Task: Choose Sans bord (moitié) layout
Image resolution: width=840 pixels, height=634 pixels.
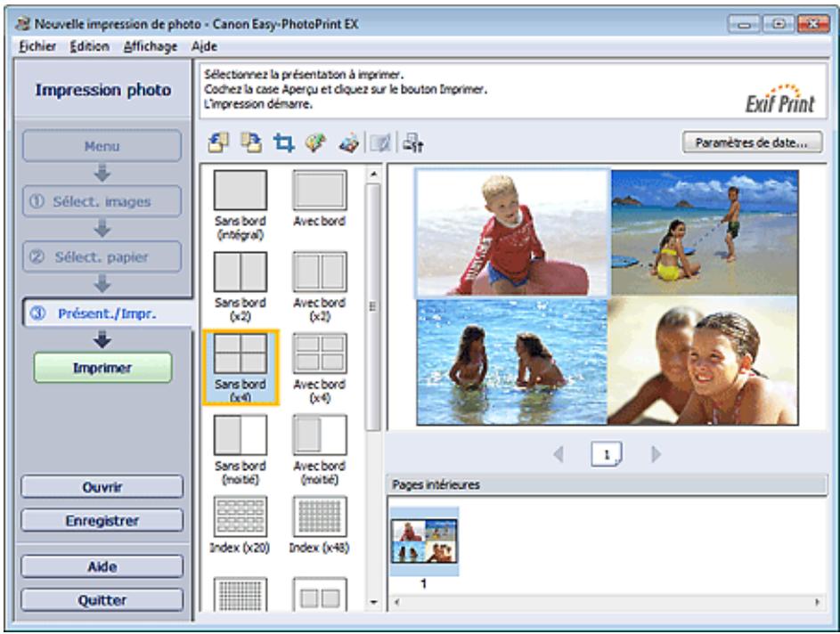Action: (x=241, y=450)
